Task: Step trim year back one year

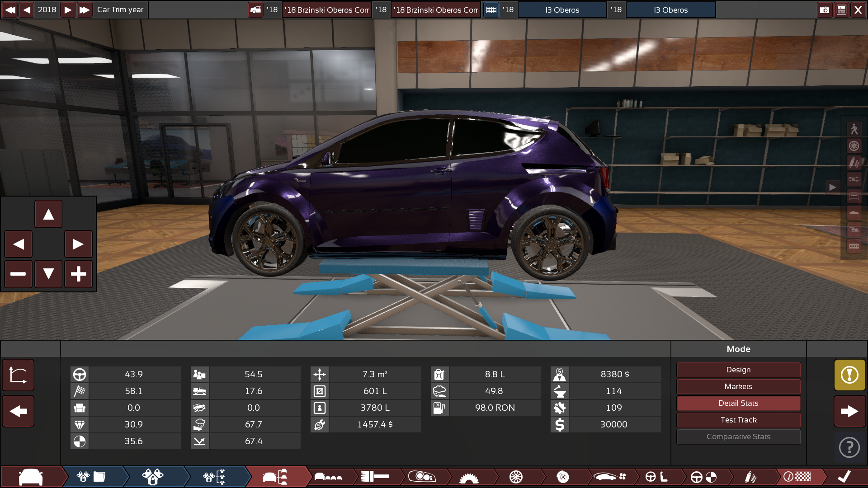Action: point(27,9)
